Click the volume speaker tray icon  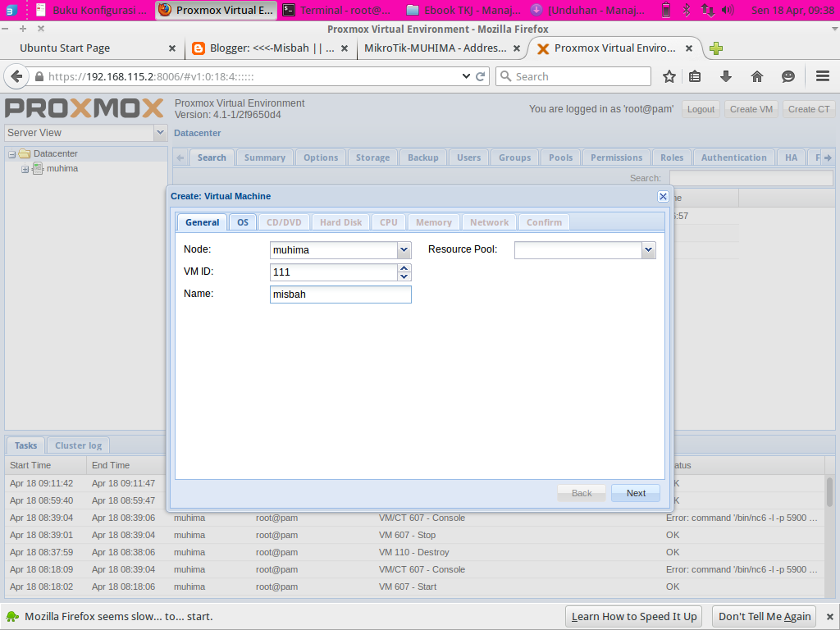coord(728,10)
